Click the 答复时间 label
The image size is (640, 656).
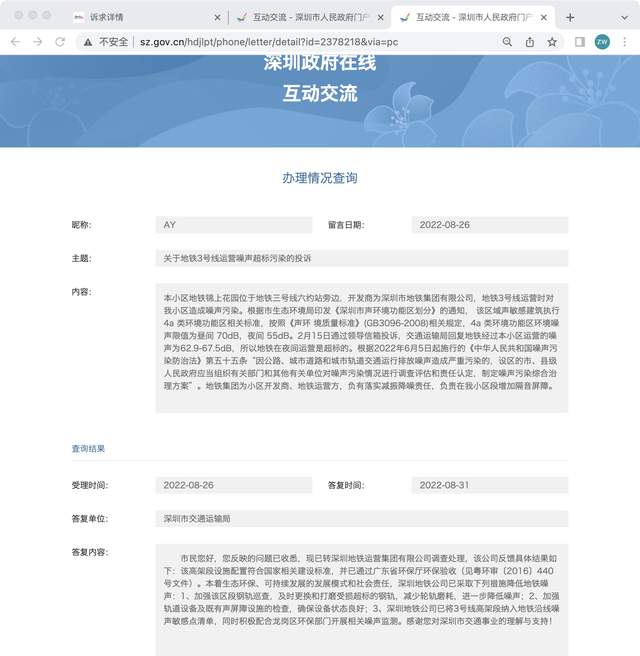tap(346, 485)
